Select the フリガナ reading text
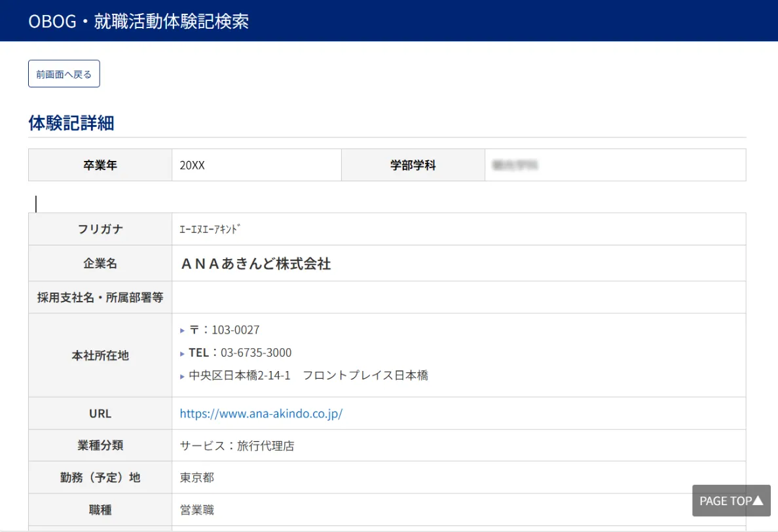 pos(208,228)
